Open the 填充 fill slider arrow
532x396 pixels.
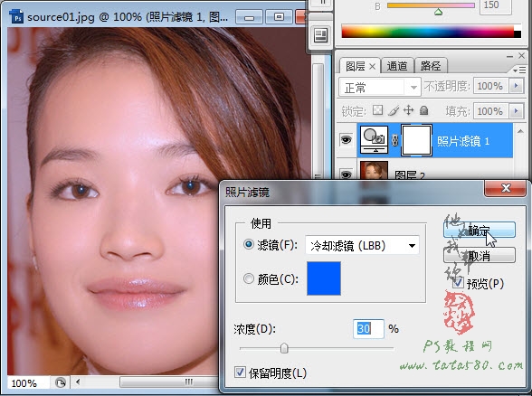tap(517, 111)
